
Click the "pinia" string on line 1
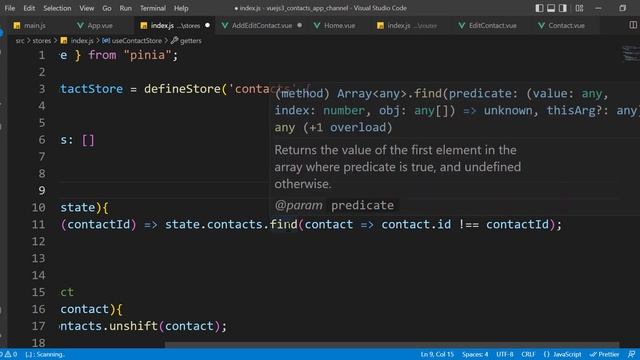[x=147, y=55]
